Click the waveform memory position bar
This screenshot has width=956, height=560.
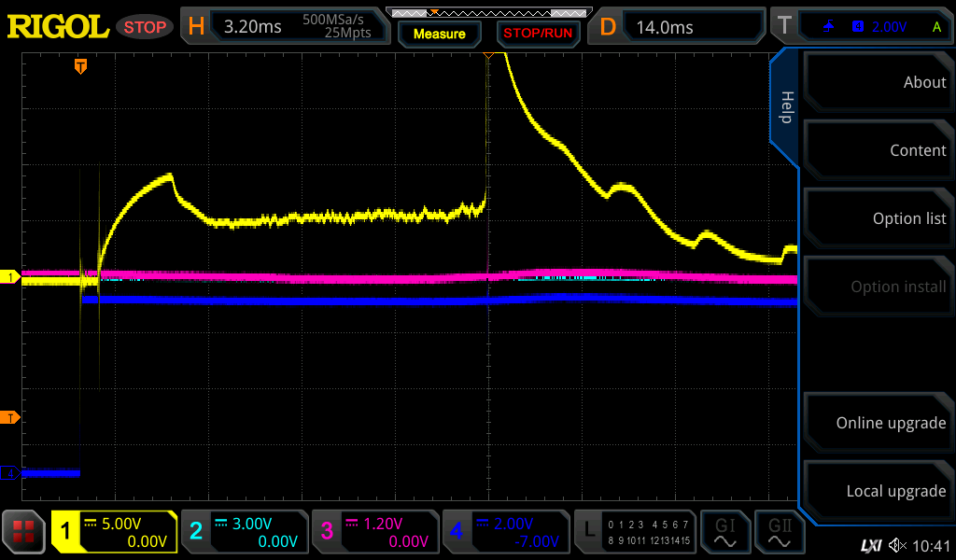tap(485, 12)
